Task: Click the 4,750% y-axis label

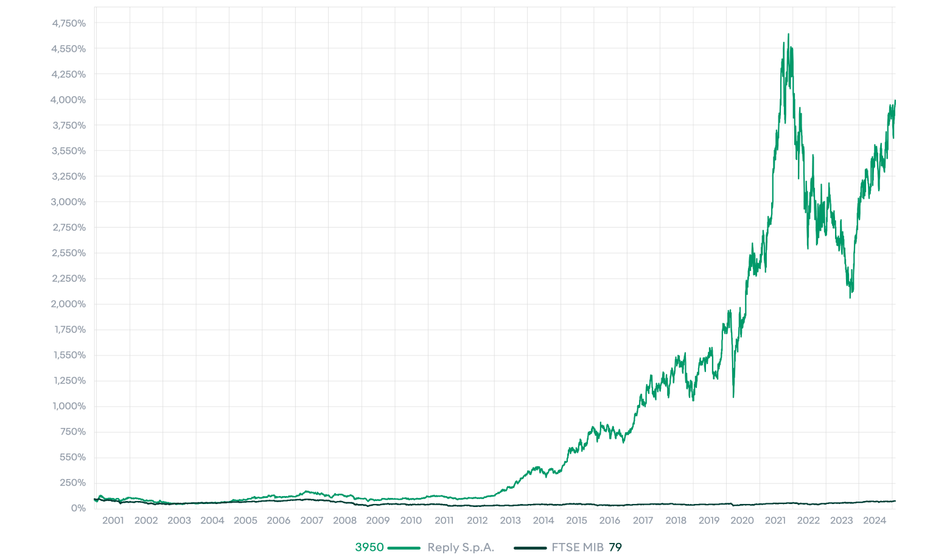Action: pos(69,23)
